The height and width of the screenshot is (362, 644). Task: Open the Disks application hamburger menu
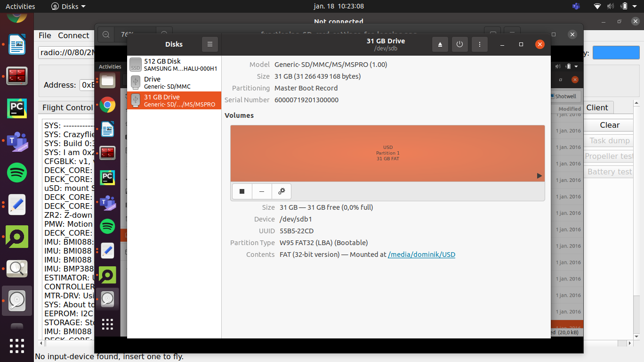210,44
